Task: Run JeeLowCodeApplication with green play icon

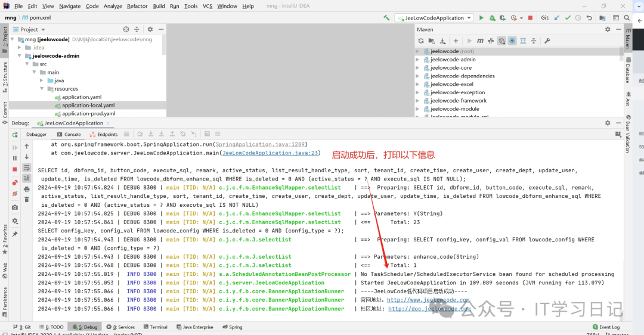Action: click(x=481, y=18)
